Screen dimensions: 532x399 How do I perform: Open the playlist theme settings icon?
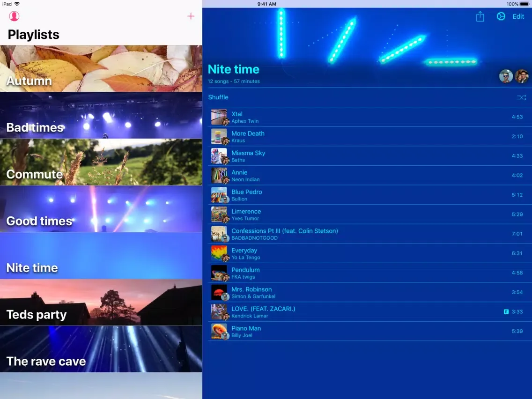tap(501, 16)
